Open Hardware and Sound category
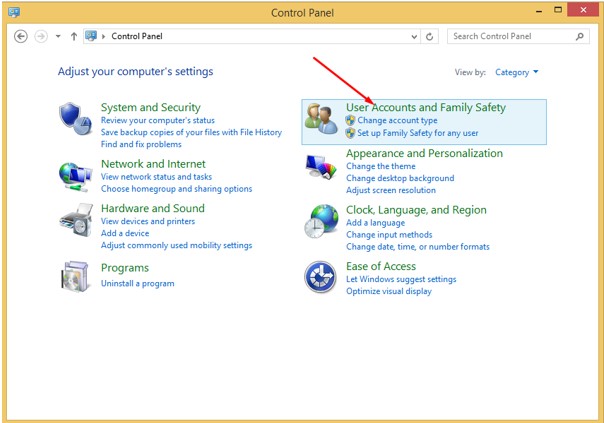 (x=153, y=208)
